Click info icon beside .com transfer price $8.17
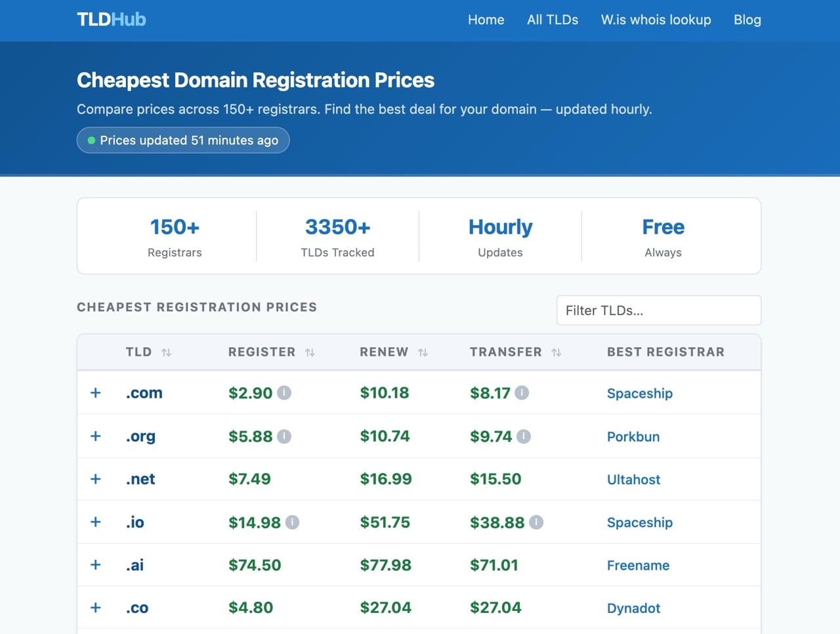The width and height of the screenshot is (840, 634). [522, 393]
